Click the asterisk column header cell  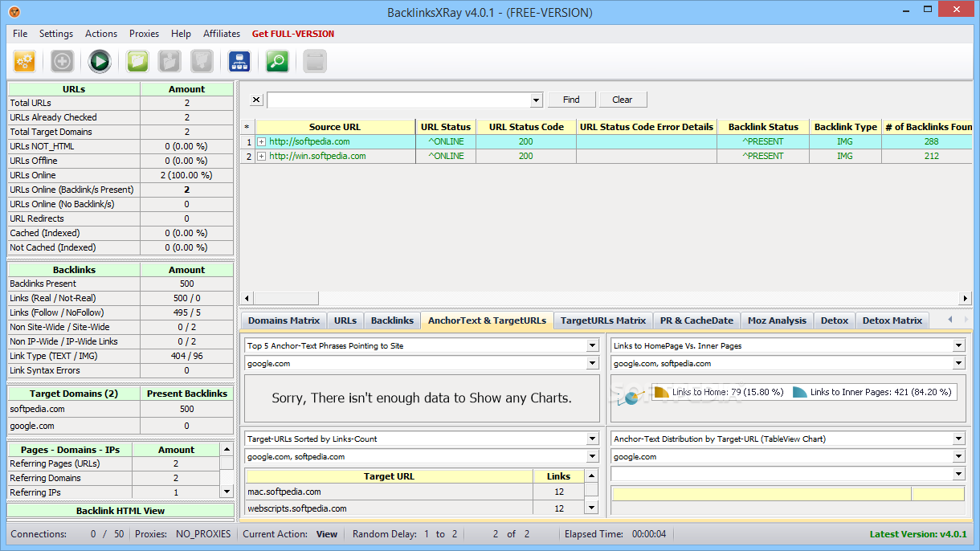[x=247, y=127]
